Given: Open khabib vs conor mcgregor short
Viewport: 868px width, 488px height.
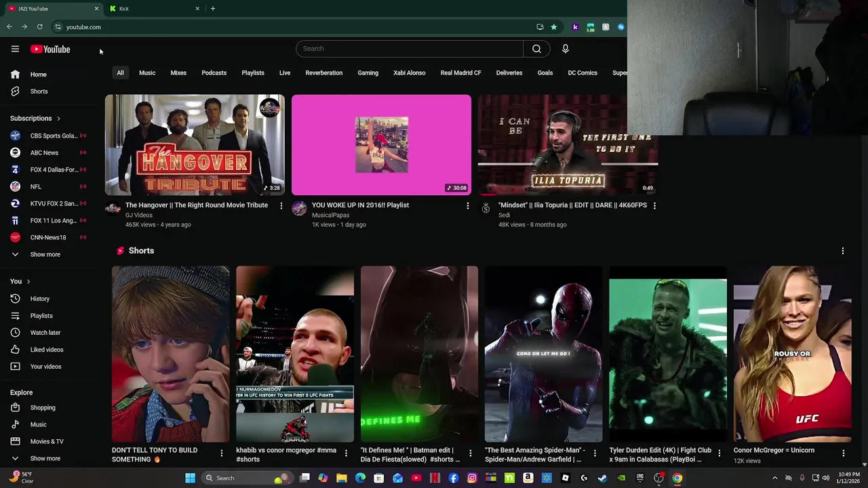Looking at the screenshot, I should [295, 354].
